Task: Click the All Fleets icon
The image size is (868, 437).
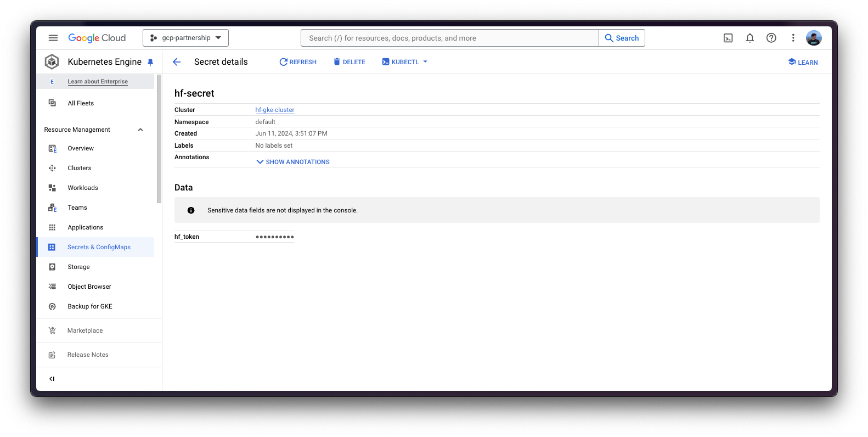Action: coord(52,103)
